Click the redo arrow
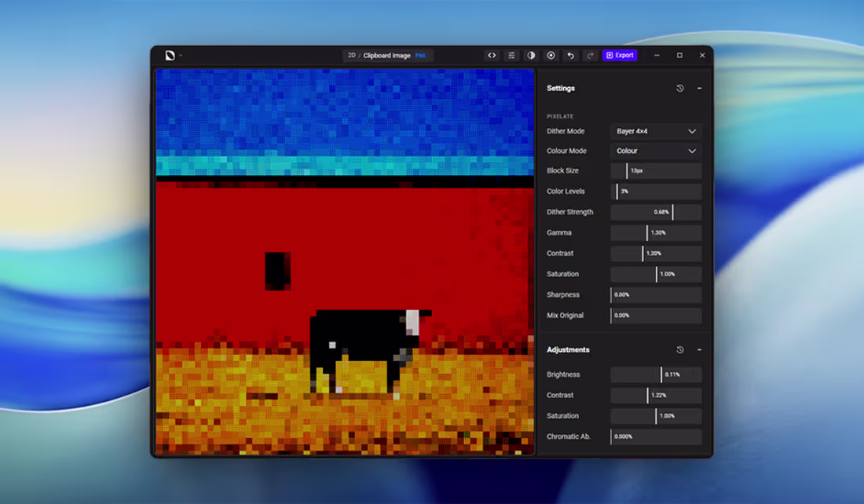864x504 pixels. pyautogui.click(x=590, y=55)
